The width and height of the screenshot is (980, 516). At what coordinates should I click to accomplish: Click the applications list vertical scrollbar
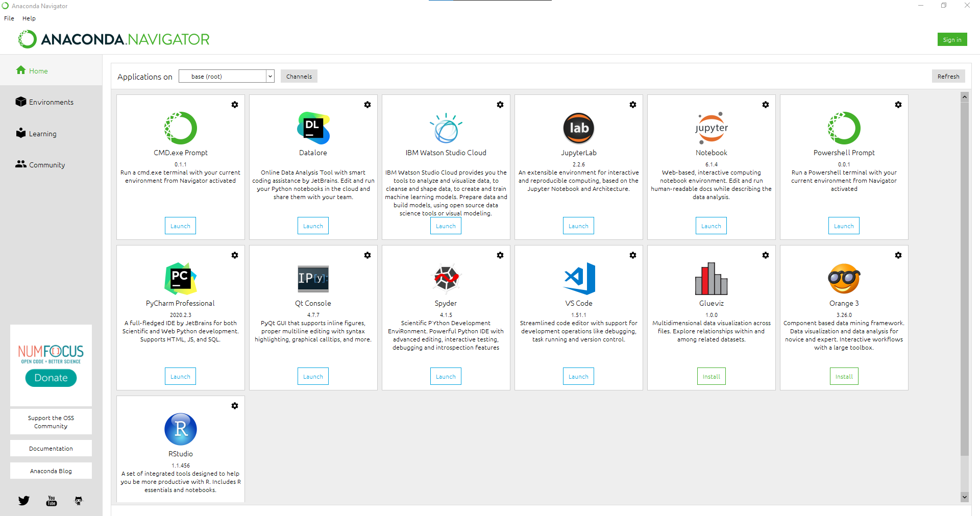(x=965, y=279)
